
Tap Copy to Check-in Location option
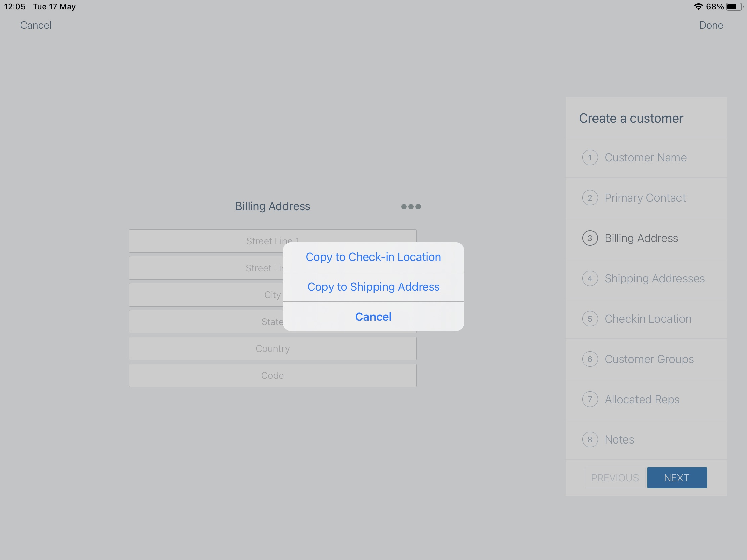(x=373, y=256)
